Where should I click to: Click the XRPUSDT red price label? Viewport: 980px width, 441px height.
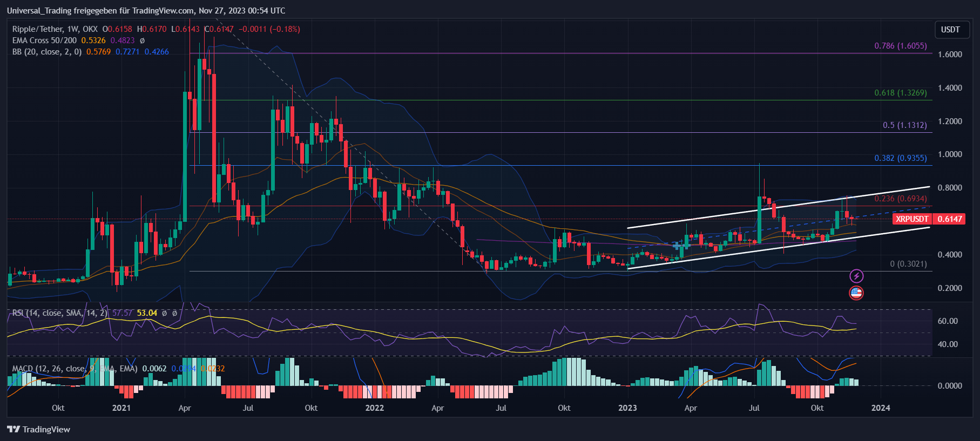pyautogui.click(x=912, y=219)
